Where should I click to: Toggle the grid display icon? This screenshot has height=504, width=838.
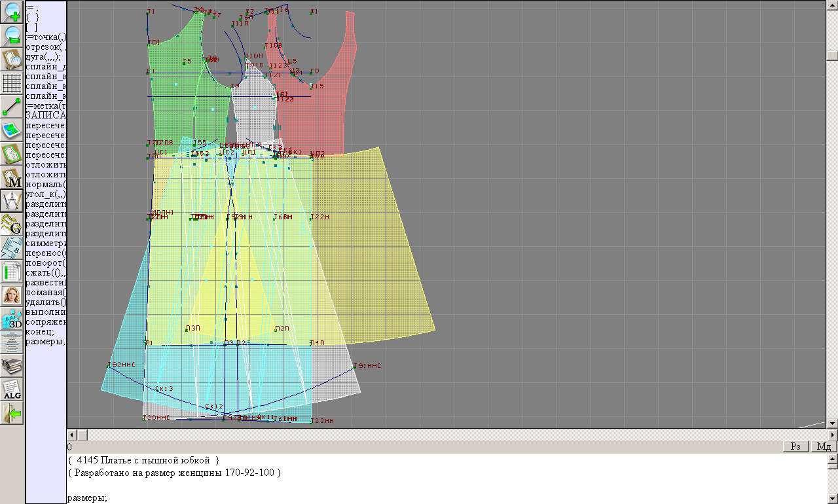tap(12, 83)
